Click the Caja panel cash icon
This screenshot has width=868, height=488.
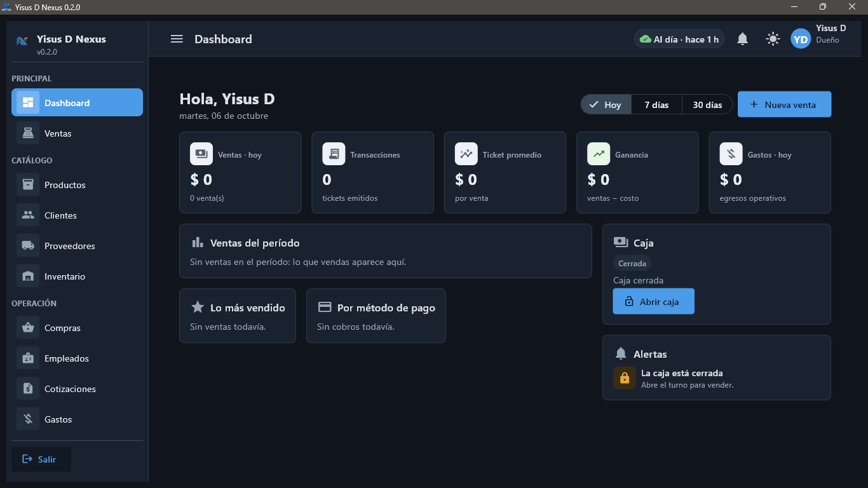click(621, 242)
